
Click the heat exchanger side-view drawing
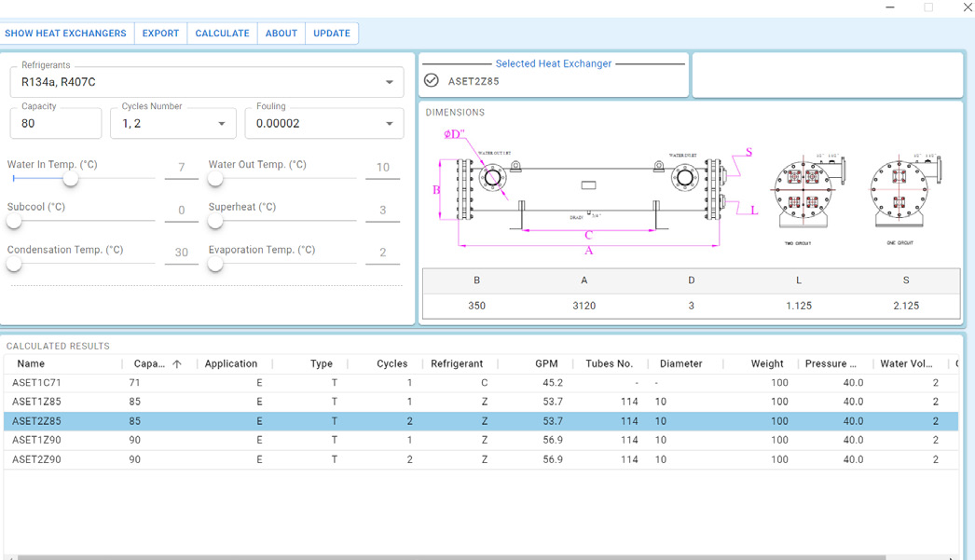(x=589, y=191)
